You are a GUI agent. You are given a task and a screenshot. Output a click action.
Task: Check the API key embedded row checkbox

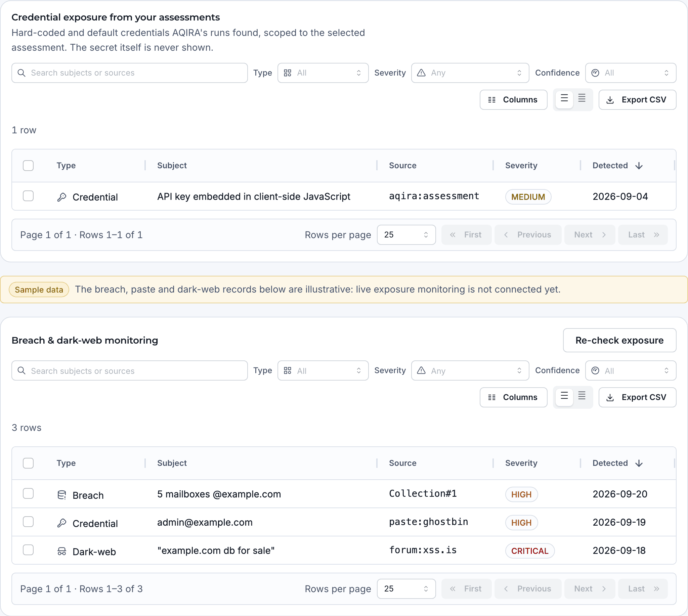pos(28,196)
